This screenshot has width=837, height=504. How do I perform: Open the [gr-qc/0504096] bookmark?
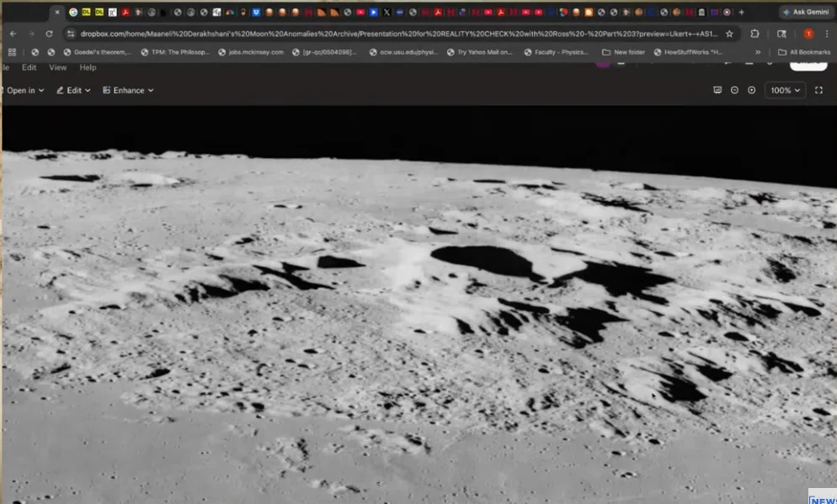click(324, 52)
